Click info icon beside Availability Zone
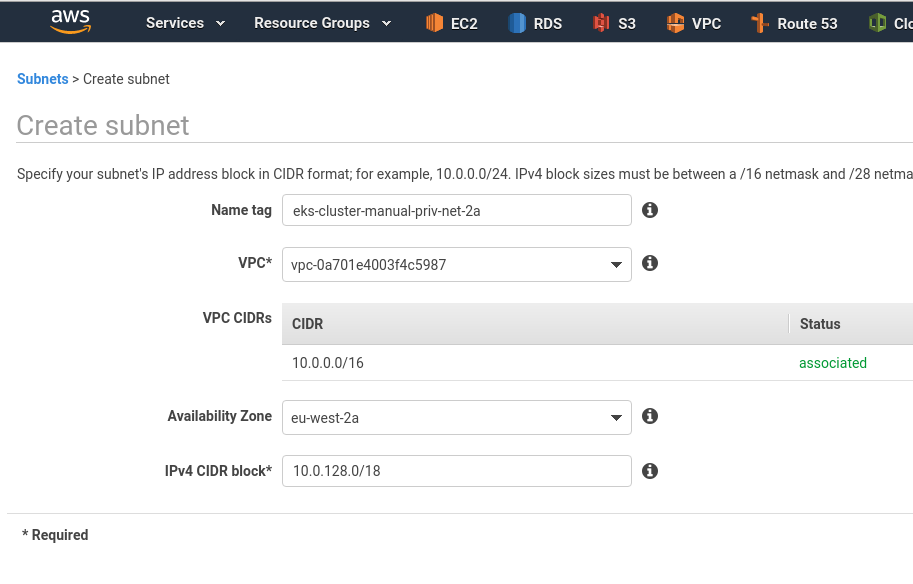Image resolution: width=913 pixels, height=584 pixels. 650,416
